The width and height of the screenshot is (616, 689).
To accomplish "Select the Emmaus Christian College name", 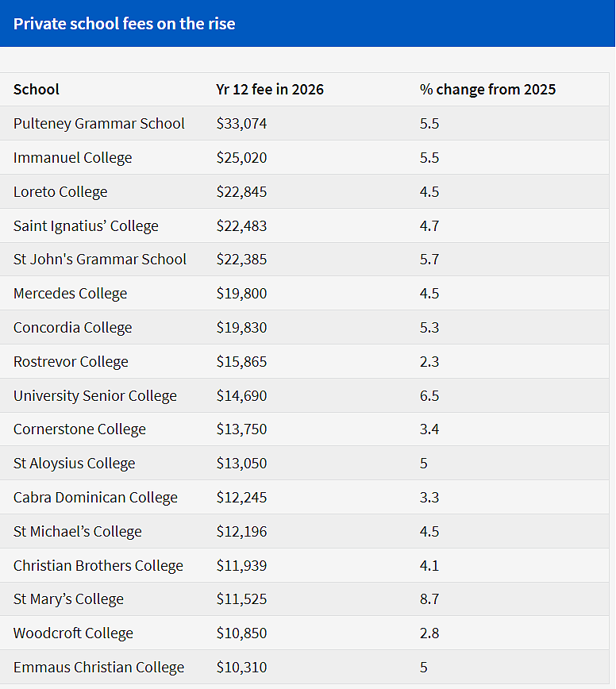I will pos(99,667).
